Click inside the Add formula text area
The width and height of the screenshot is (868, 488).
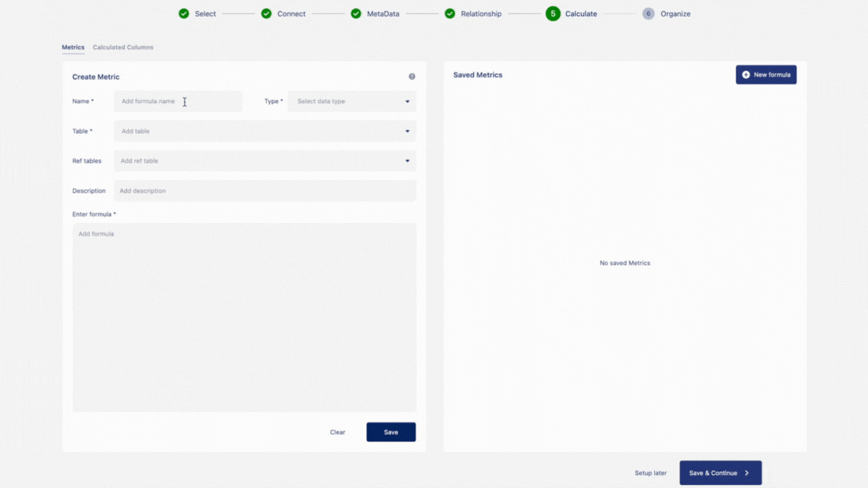pos(244,316)
